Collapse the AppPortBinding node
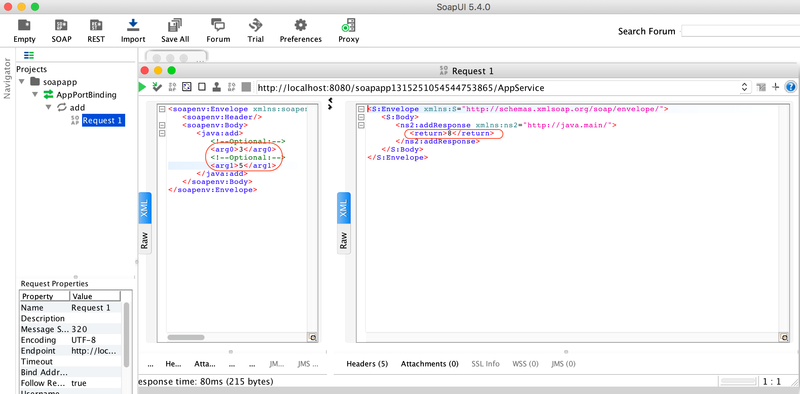The height and width of the screenshot is (394, 800). point(35,94)
